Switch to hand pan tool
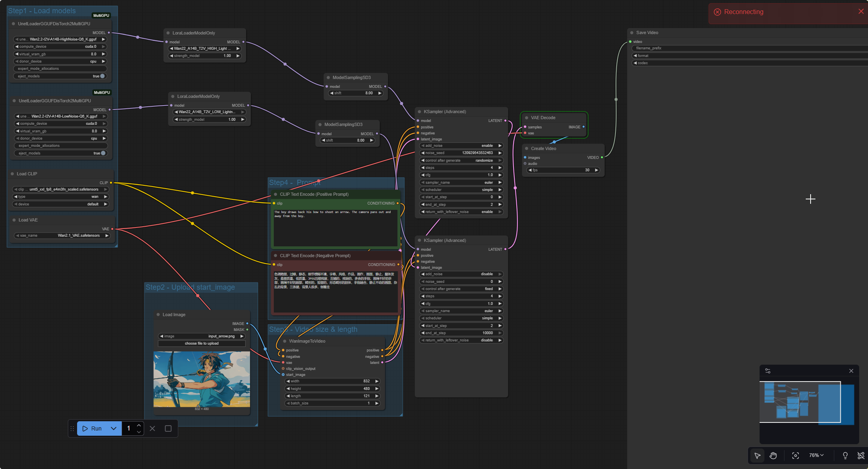This screenshot has height=469, width=868. click(773, 455)
